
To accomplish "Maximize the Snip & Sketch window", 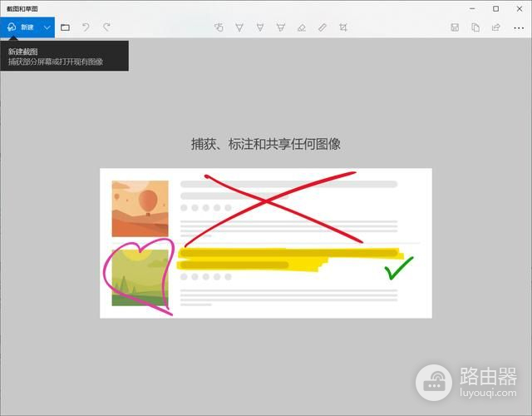I will click(495, 9).
